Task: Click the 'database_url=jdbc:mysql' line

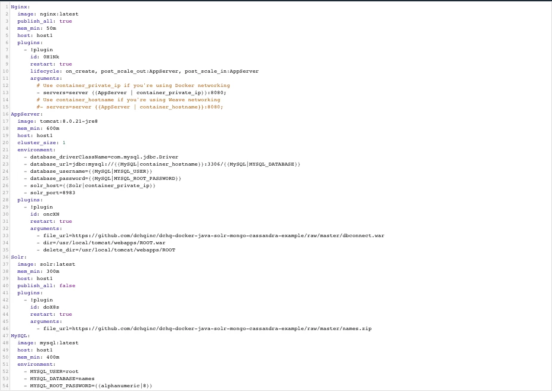Action: pyautogui.click(x=162, y=164)
